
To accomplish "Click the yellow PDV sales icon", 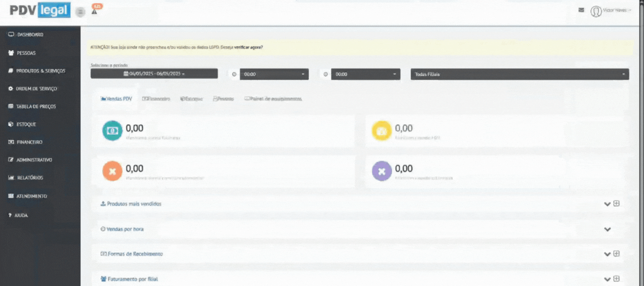I will (x=382, y=131).
